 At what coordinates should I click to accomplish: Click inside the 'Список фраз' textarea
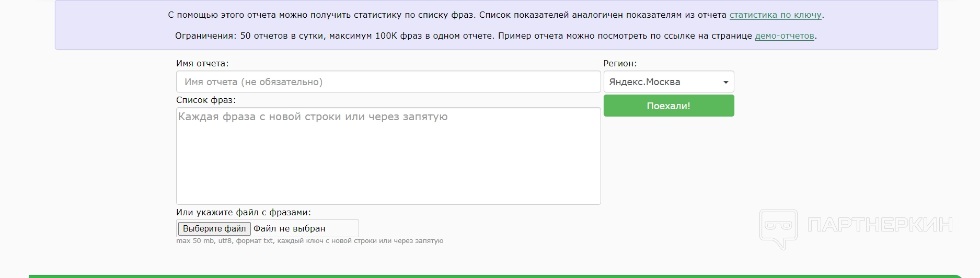388,156
